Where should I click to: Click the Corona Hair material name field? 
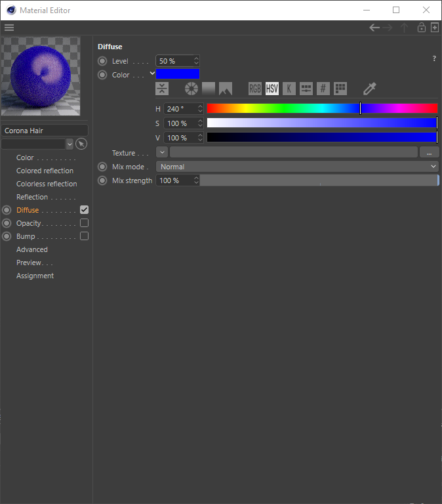pos(45,131)
